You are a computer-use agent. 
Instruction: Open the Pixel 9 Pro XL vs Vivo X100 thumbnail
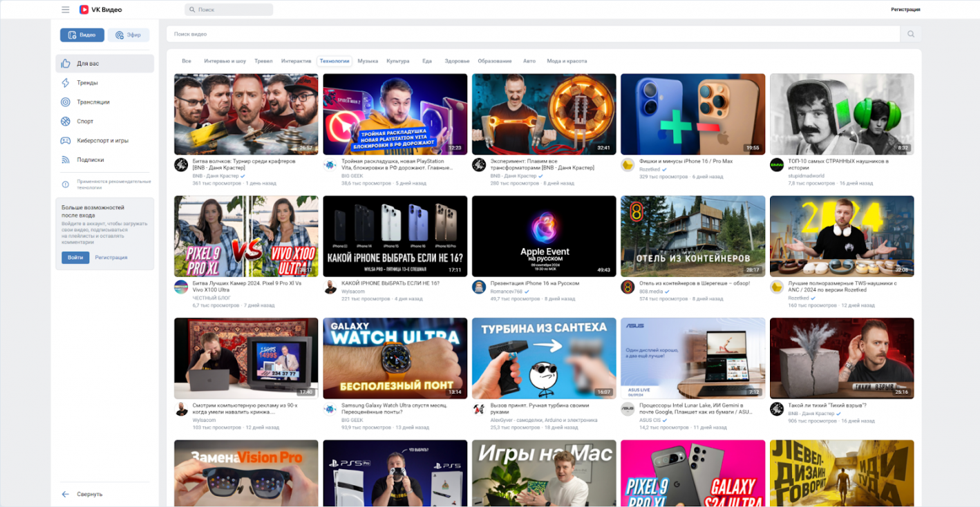[246, 236]
